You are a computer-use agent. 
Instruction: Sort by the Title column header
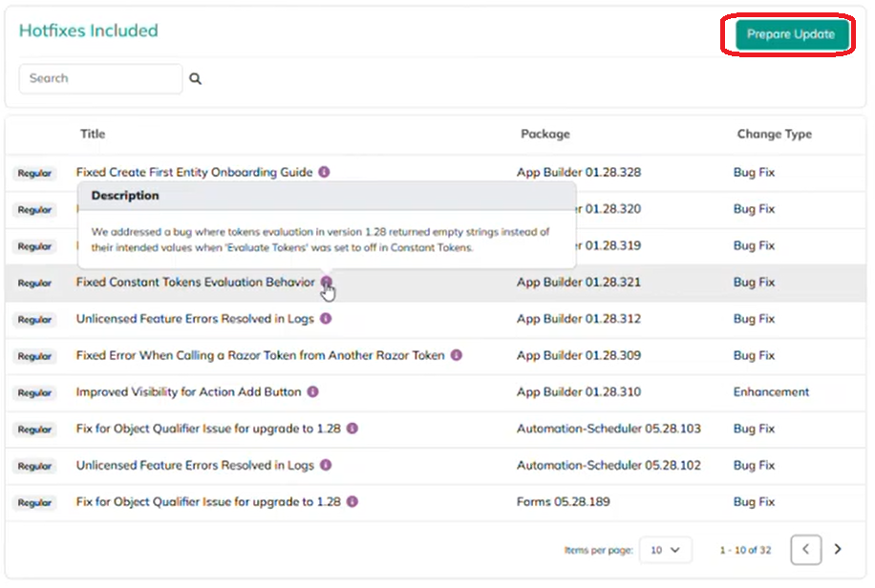coord(93,135)
